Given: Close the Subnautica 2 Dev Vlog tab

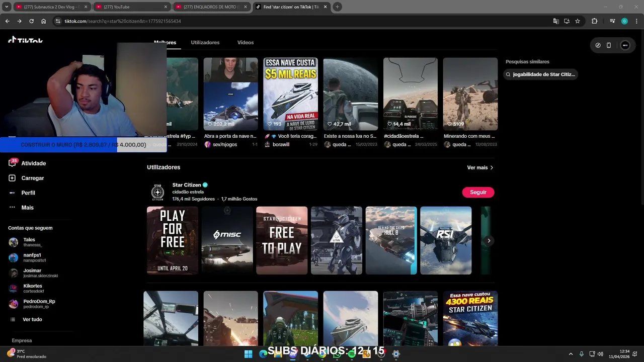Looking at the screenshot, I should pos(86,7).
